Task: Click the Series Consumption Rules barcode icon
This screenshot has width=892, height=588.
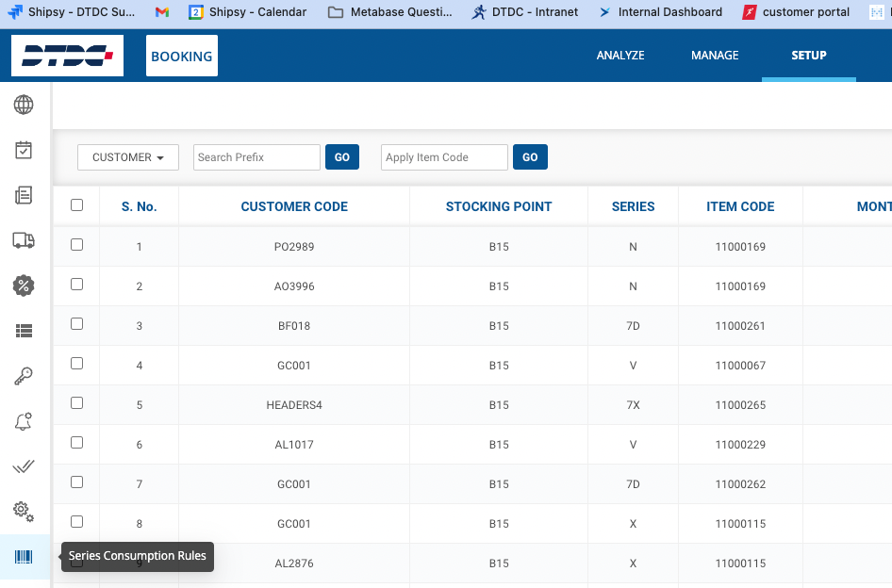Action: point(24,557)
